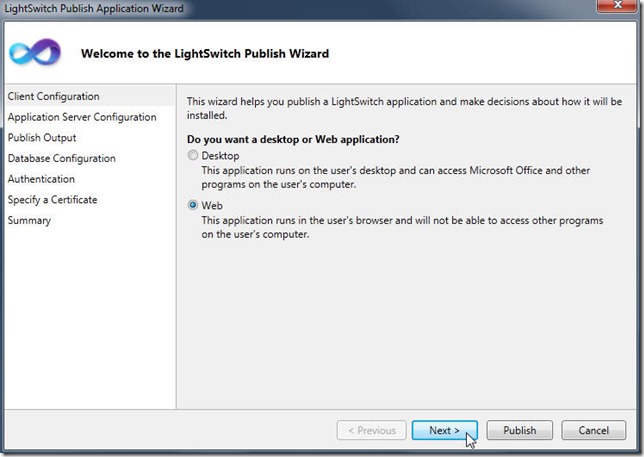Click the Publish button

pos(520,430)
